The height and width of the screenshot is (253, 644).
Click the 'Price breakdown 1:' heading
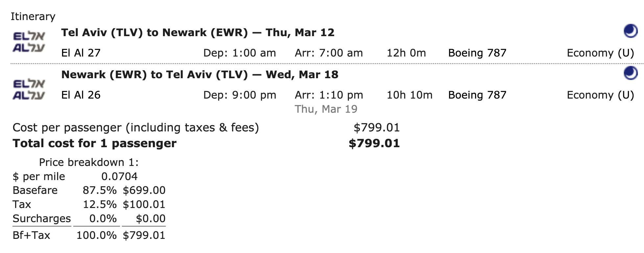pos(89,162)
